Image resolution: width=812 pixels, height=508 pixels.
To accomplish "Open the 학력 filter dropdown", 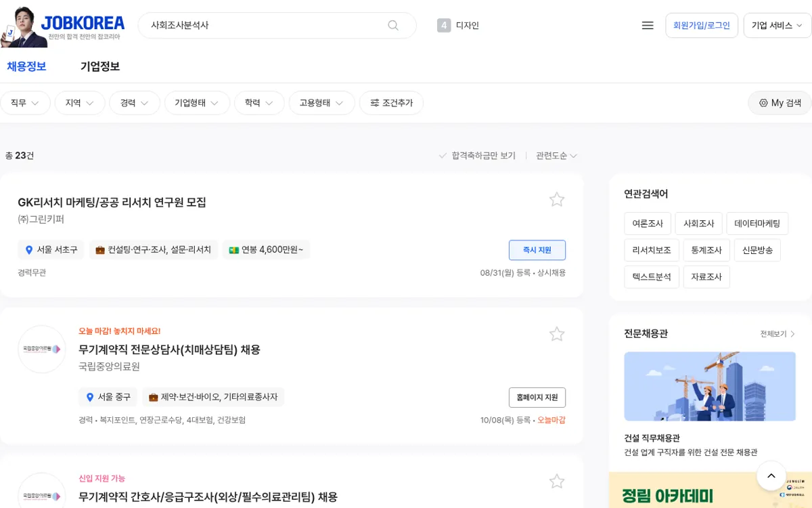I will 259,103.
